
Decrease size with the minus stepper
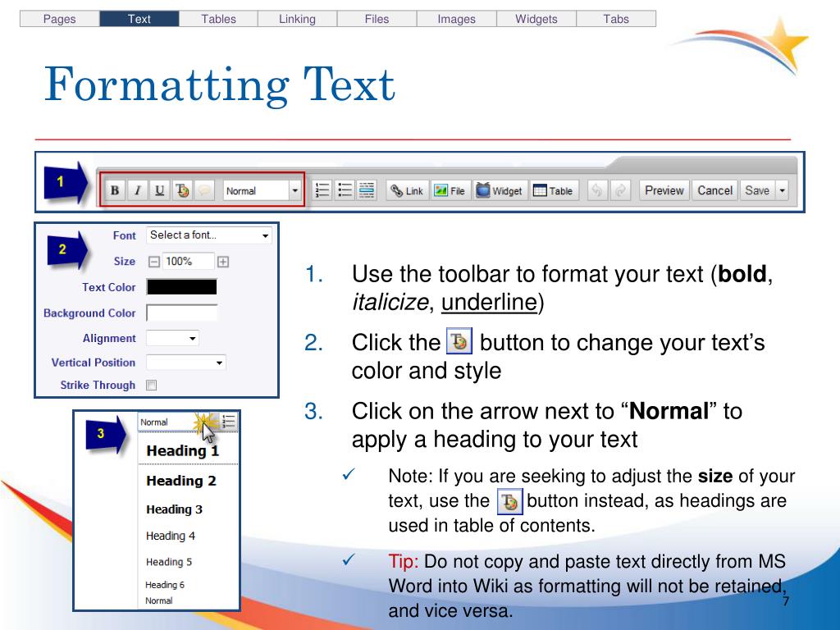[153, 262]
